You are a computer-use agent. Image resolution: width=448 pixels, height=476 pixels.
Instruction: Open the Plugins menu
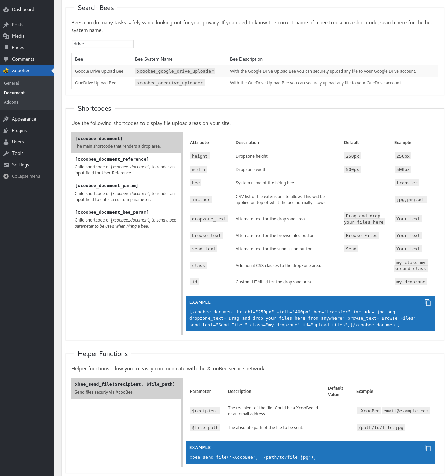coord(27,130)
